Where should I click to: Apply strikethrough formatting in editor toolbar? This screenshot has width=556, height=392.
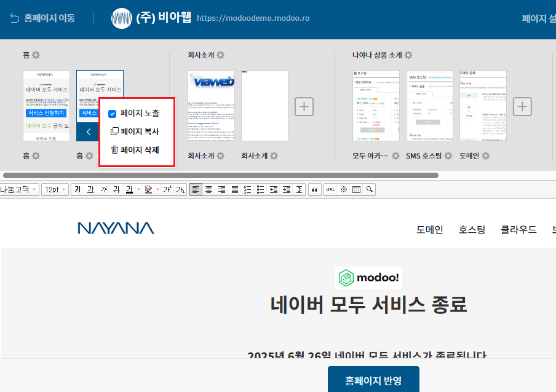tap(116, 189)
